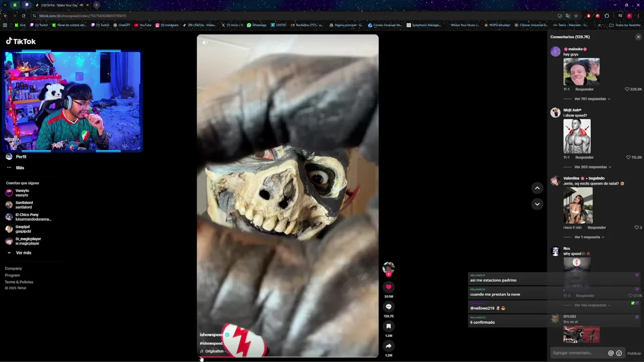The height and width of the screenshot is (362, 644).
Task: Open the browser apps grid icon
Action: [5, 25]
